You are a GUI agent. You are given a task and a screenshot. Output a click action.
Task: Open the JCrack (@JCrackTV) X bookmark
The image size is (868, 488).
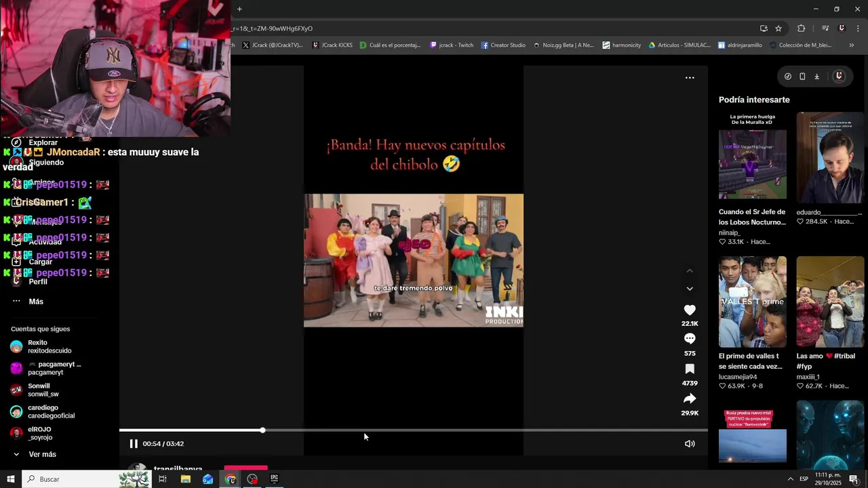[272, 45]
